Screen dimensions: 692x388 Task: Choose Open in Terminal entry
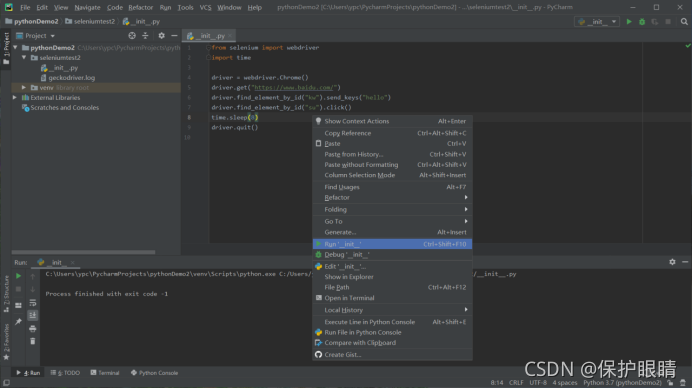[x=392, y=298]
